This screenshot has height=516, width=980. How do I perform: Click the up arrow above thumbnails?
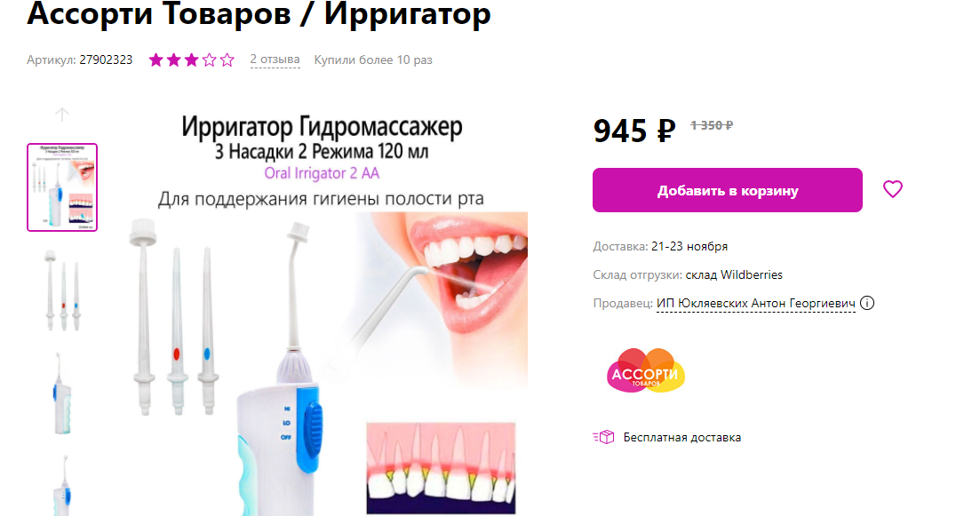coord(62,115)
